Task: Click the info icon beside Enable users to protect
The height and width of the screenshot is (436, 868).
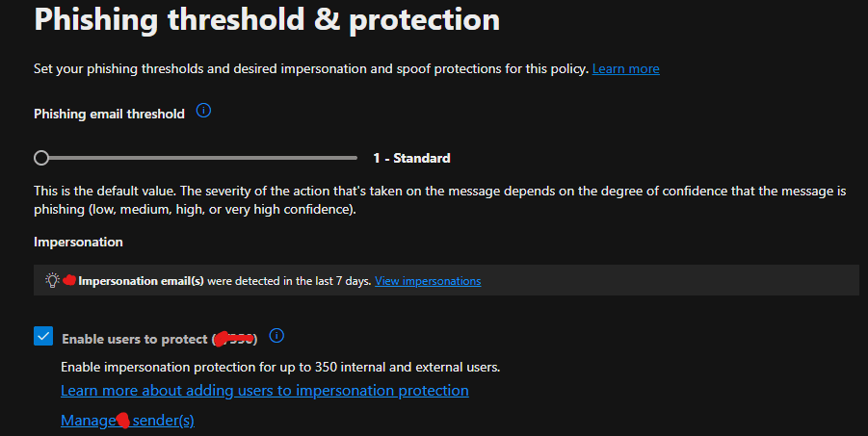Action: [276, 336]
